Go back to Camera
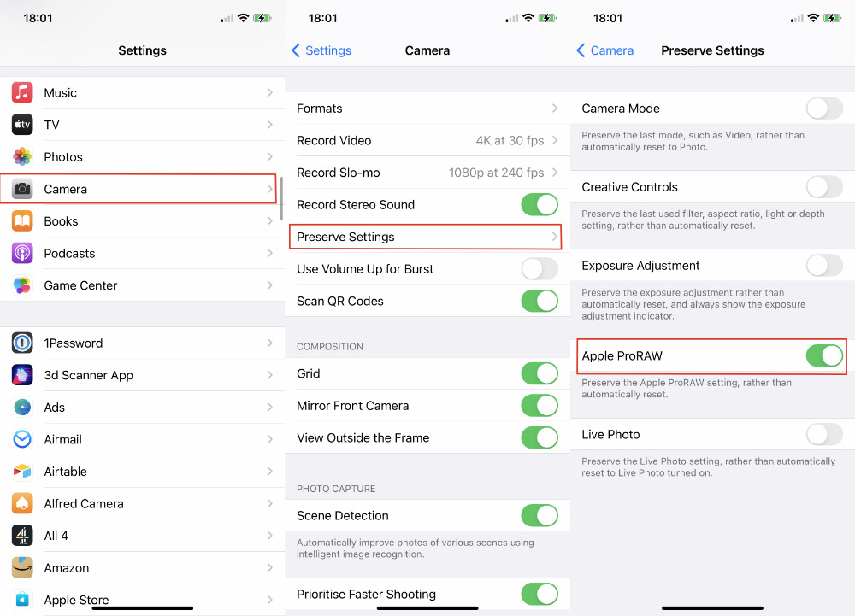Viewport: 855px width, 616px height. (x=605, y=50)
